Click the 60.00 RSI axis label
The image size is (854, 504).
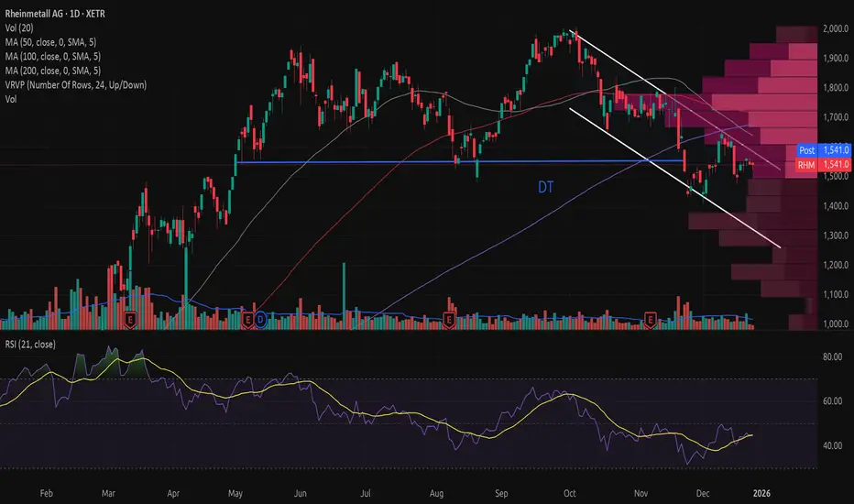[x=833, y=401]
